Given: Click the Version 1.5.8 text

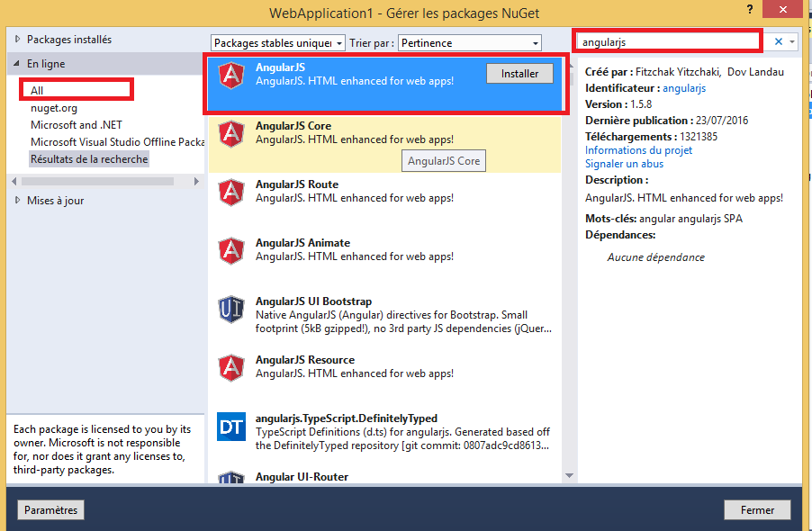Looking at the screenshot, I should tap(618, 104).
